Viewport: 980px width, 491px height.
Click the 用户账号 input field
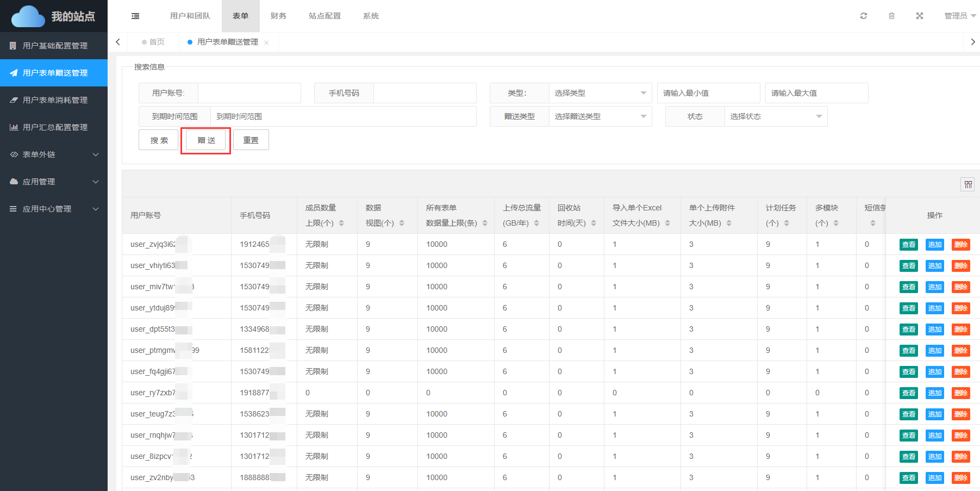pos(249,93)
